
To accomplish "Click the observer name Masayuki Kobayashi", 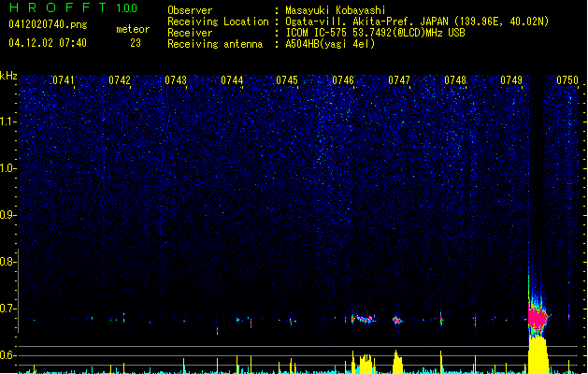I will tap(336, 10).
